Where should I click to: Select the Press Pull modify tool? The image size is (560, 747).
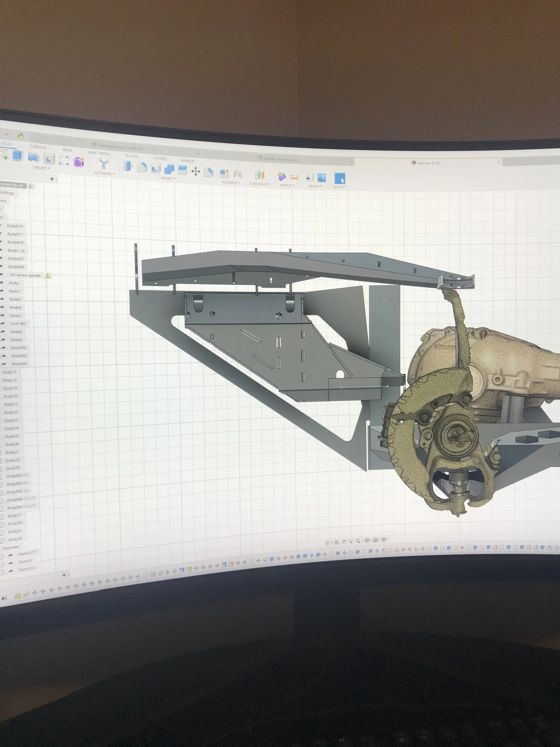[x=128, y=166]
